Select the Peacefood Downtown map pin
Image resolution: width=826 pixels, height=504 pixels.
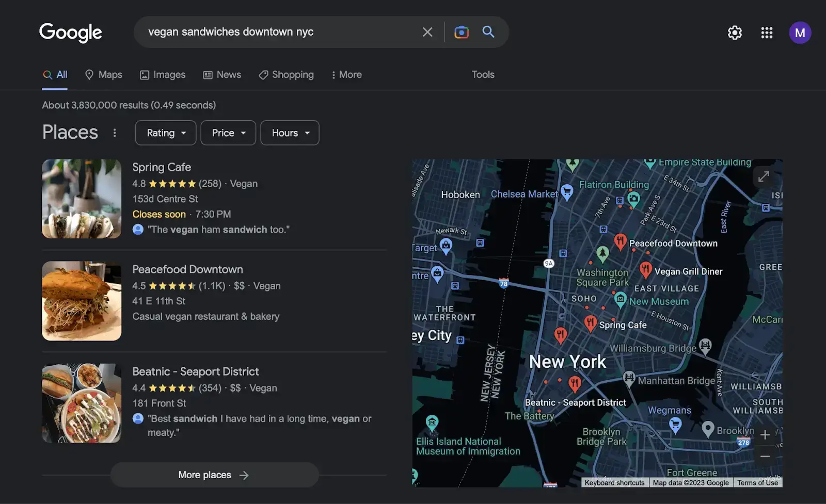(x=620, y=241)
